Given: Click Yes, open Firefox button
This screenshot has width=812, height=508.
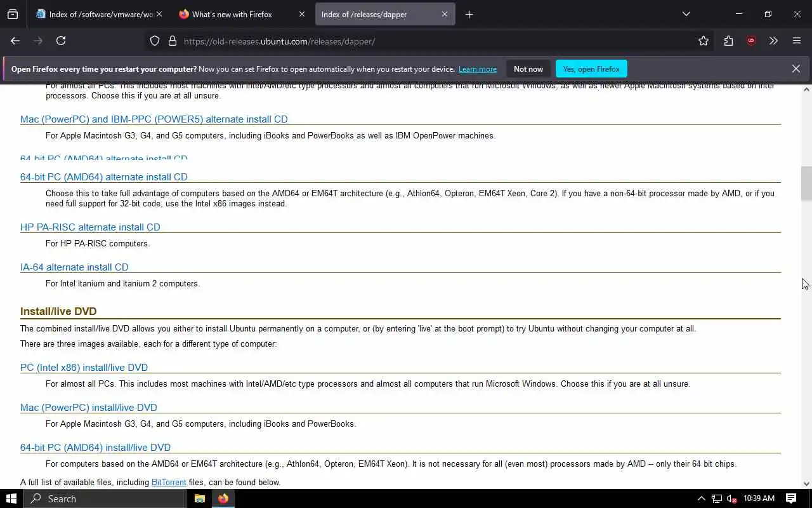Looking at the screenshot, I should pos(591,69).
